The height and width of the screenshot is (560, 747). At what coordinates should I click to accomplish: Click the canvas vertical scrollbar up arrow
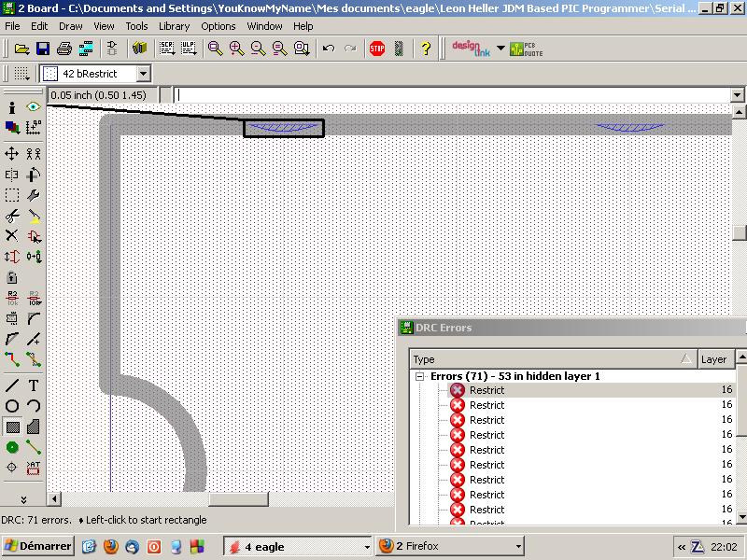(x=739, y=112)
